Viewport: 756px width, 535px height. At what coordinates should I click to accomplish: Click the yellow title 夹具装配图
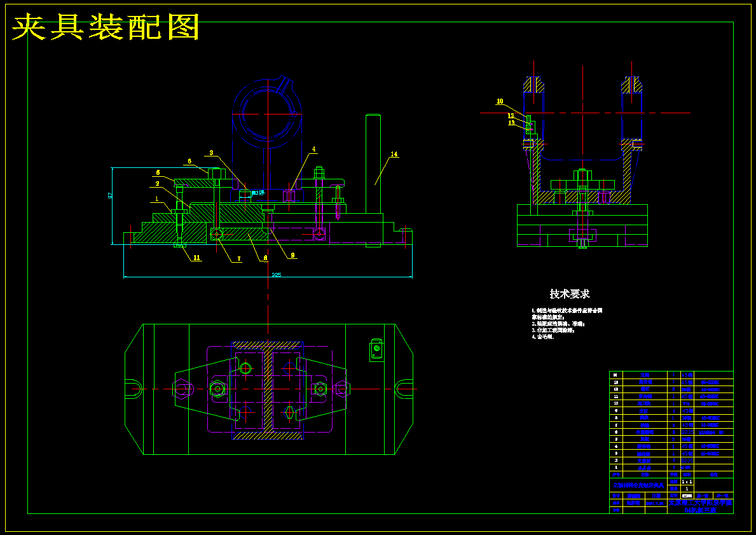click(x=106, y=27)
